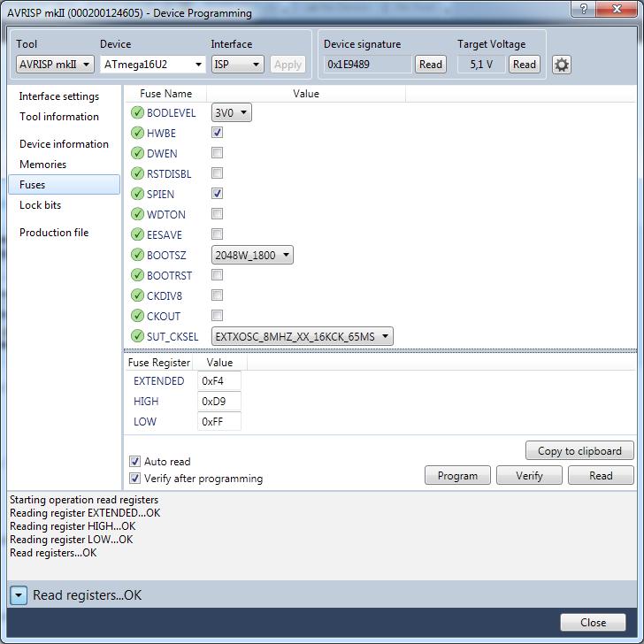The width and height of the screenshot is (644, 644).
Task: Open the BODLEVEL dropdown showing 3V0
Action: [232, 112]
